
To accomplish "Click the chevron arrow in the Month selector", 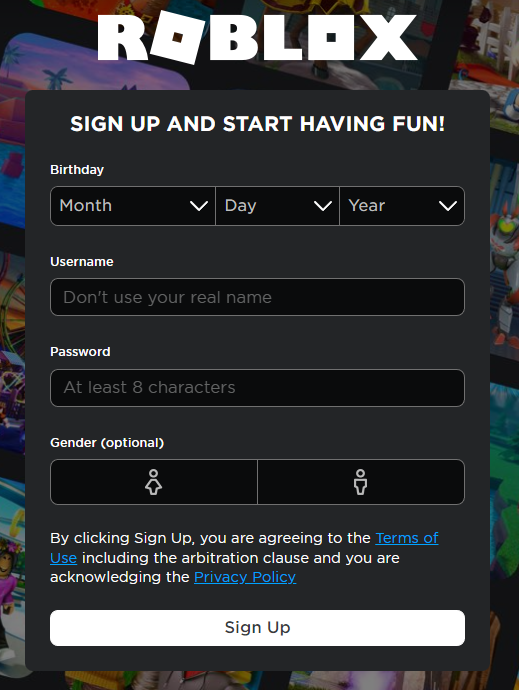I will click(199, 206).
